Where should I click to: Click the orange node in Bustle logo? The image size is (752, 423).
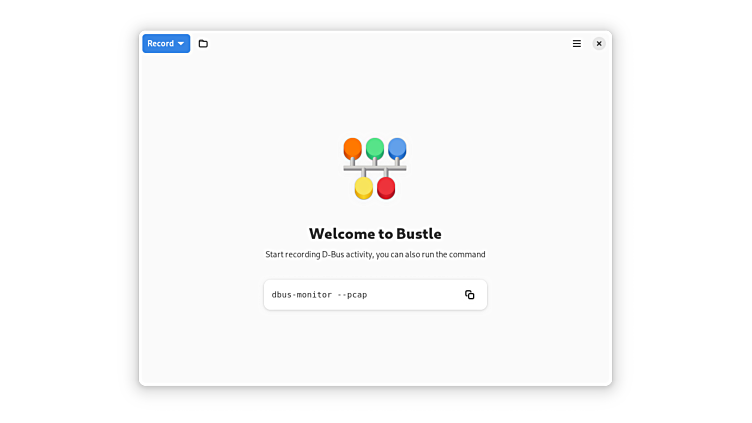tap(352, 149)
